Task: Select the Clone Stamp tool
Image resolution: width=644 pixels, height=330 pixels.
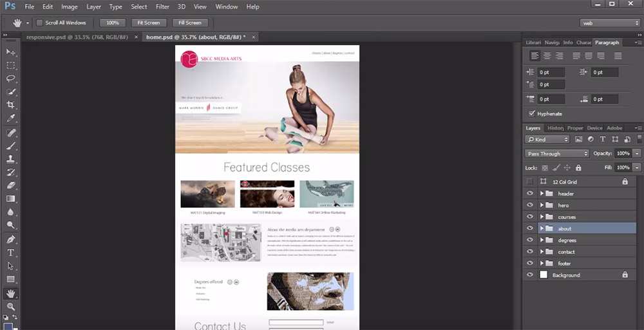Action: tap(10, 159)
